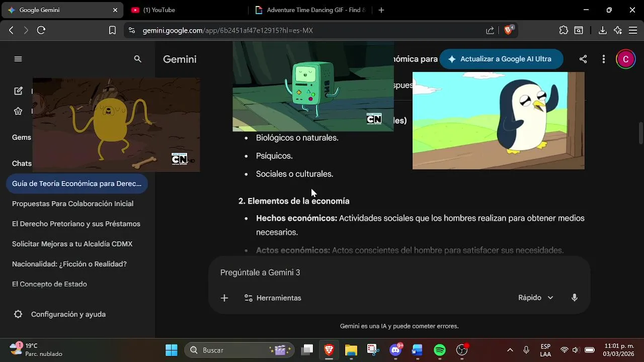This screenshot has width=644, height=362.
Task: Show hidden system tray icons chevron
Action: 510,350
